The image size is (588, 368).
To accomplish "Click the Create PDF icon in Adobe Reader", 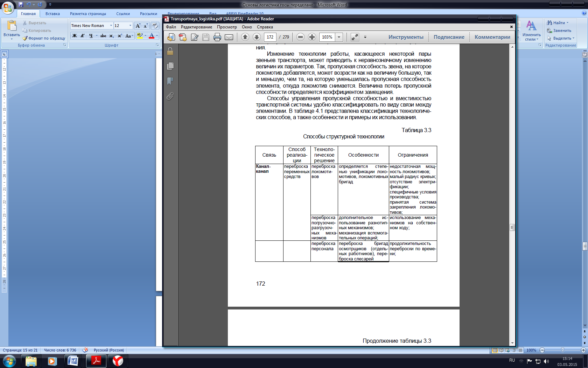I will pos(183,37).
